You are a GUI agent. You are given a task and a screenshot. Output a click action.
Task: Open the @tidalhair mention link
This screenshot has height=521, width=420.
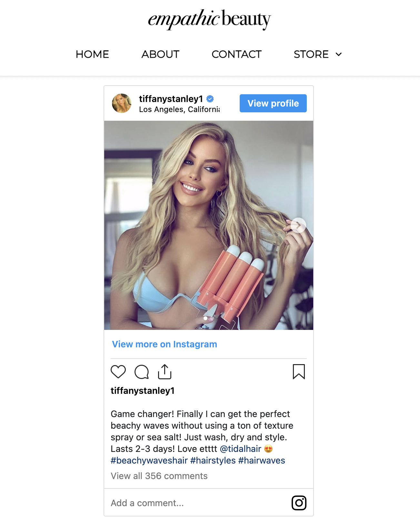click(x=240, y=449)
